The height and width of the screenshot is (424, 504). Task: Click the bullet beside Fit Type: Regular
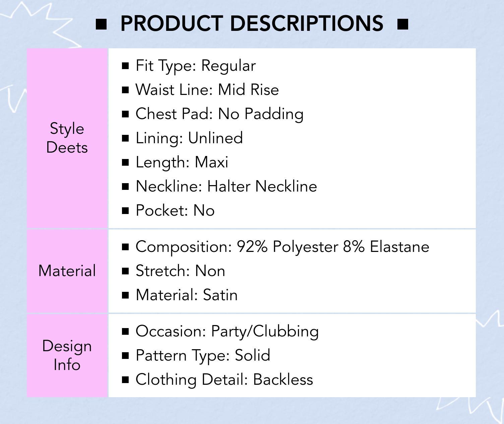coord(126,66)
